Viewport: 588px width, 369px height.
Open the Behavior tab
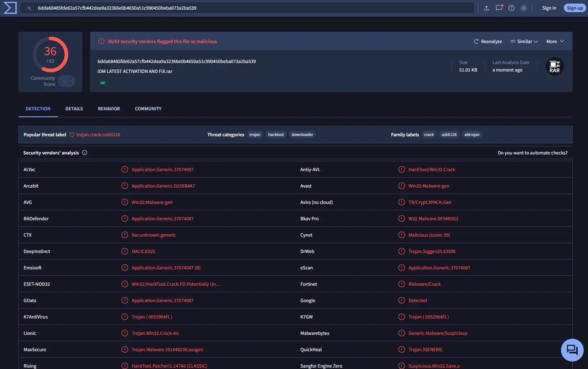(109, 109)
